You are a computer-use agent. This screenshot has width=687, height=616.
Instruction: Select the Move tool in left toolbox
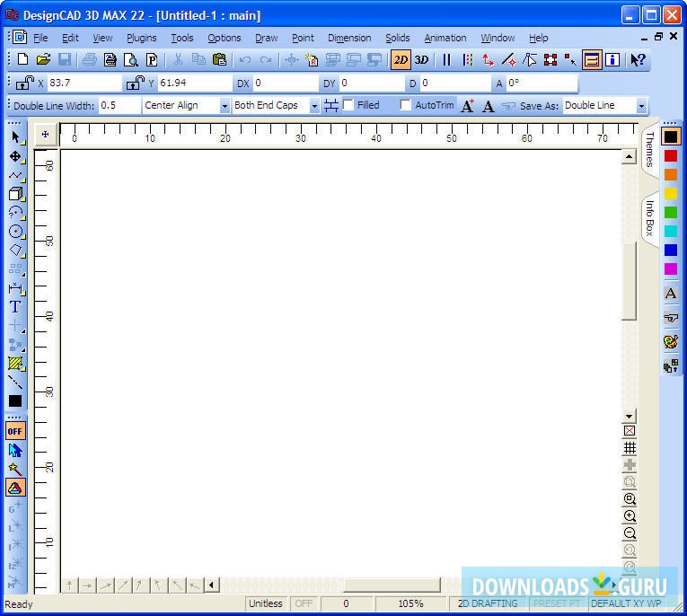click(16, 156)
